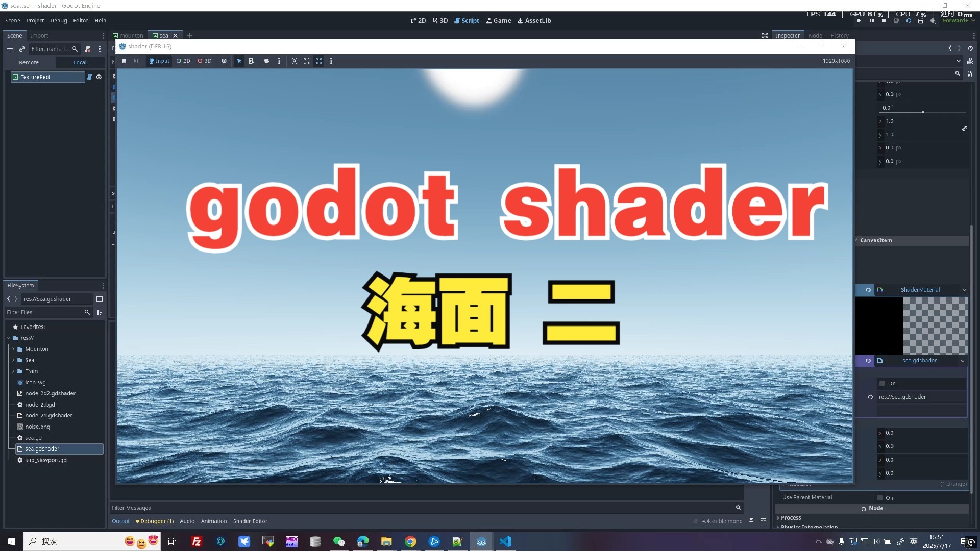Select sea.gd file in FileSystem
This screenshot has width=980, height=551.
[33, 438]
